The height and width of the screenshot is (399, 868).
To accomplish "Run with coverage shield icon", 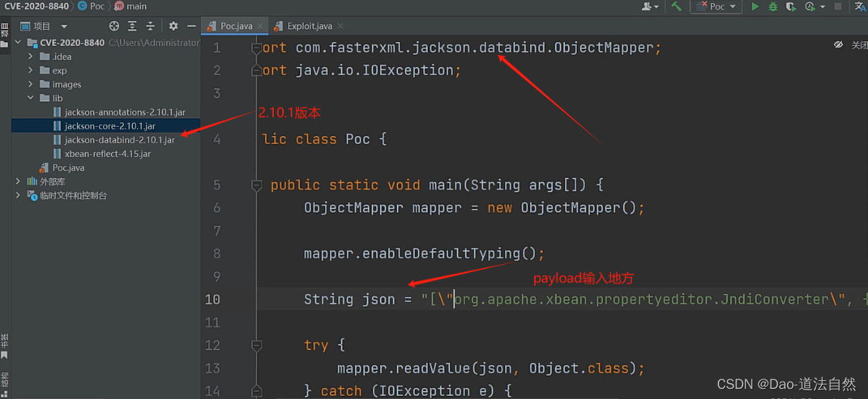I will click(x=791, y=6).
